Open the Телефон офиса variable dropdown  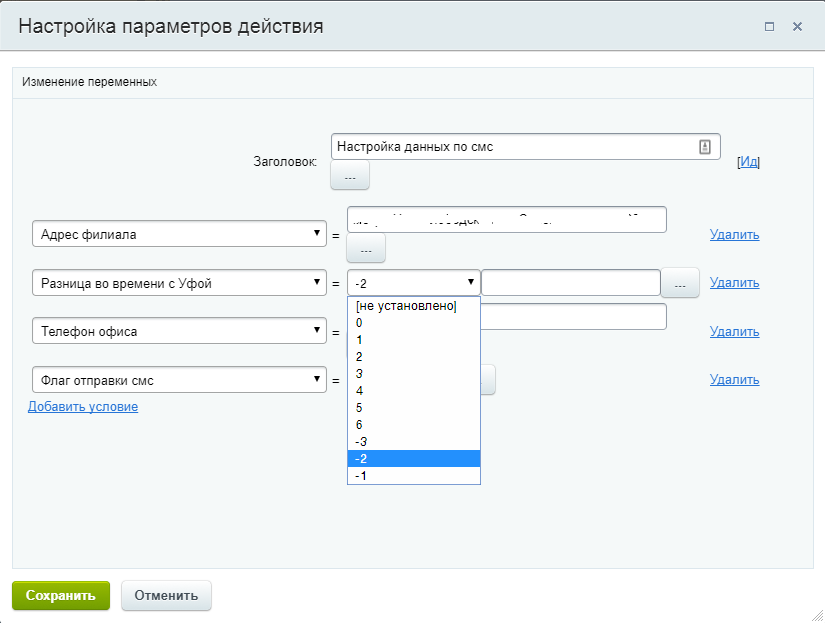coord(179,331)
